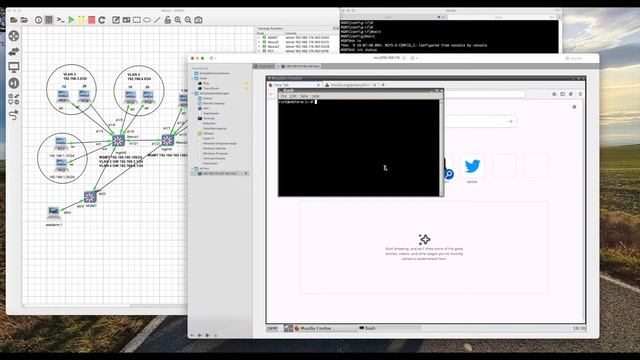This screenshot has width=640, height=360.
Task: Toggle the lock items icon in GNS3
Action: click(x=167, y=20)
